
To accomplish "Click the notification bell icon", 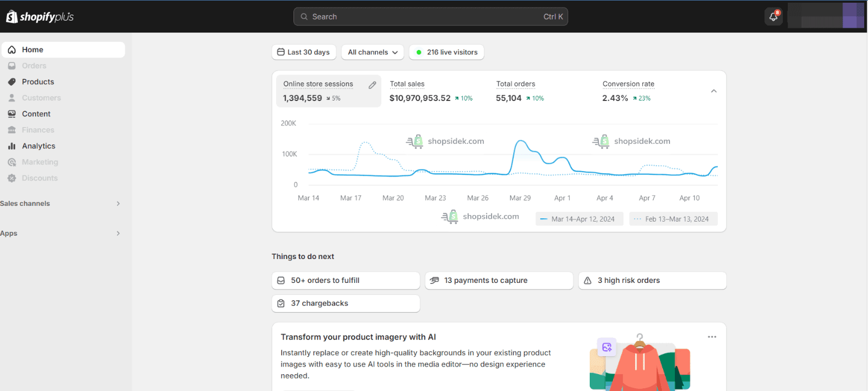I will click(773, 17).
